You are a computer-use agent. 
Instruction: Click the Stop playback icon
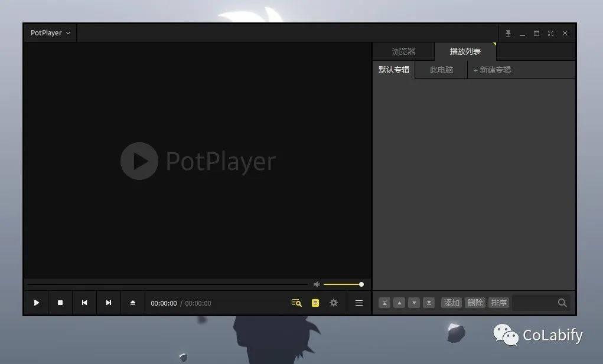tap(60, 302)
